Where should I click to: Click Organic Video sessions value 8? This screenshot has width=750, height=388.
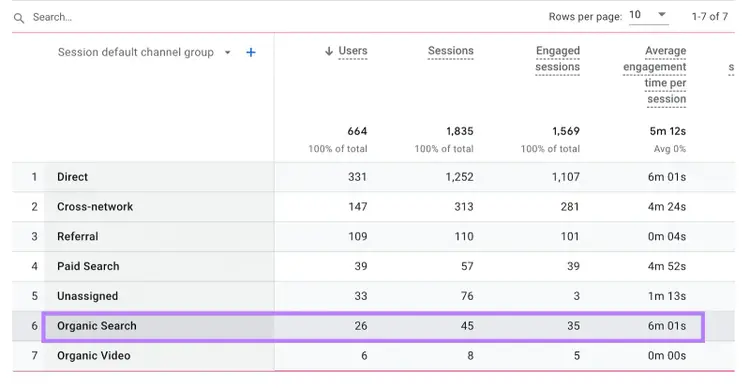pos(471,355)
